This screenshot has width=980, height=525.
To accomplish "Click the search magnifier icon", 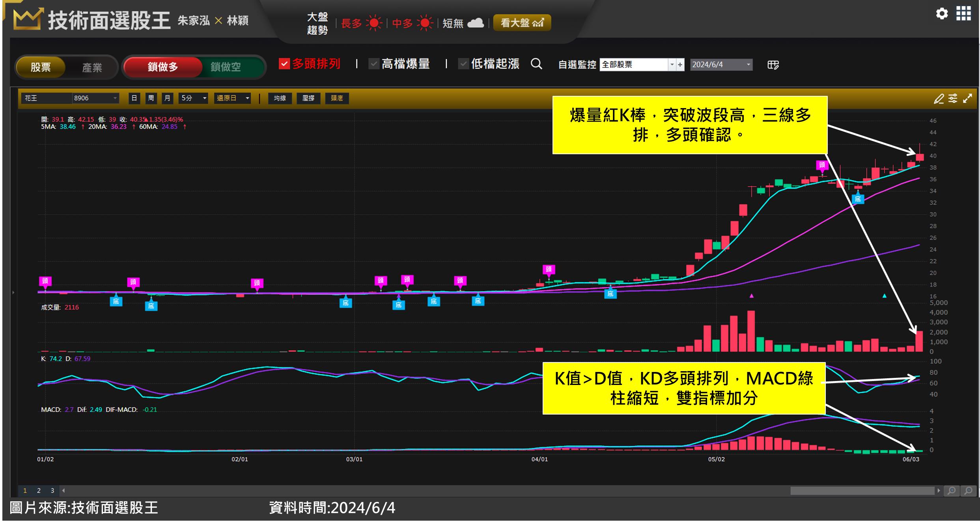I will tap(536, 64).
